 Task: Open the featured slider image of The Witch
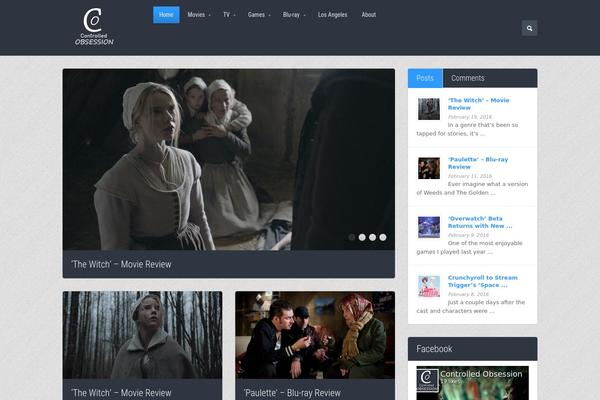coord(228,160)
